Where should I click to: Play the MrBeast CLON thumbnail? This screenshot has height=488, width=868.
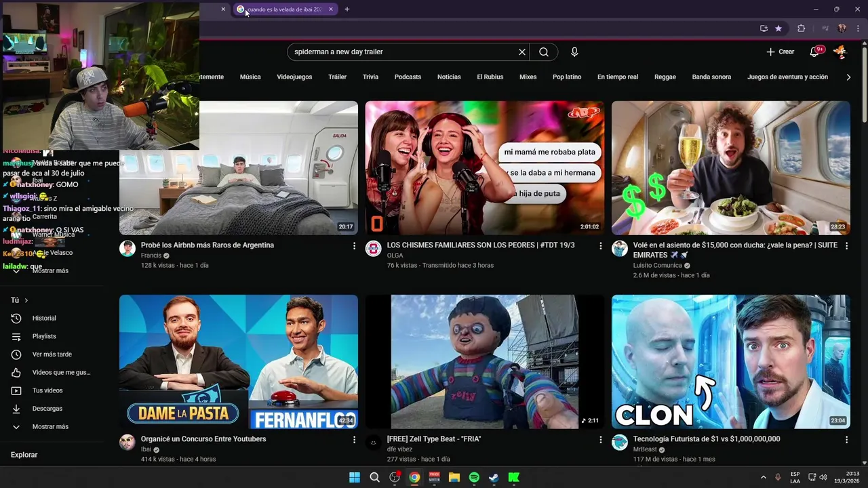click(x=731, y=361)
